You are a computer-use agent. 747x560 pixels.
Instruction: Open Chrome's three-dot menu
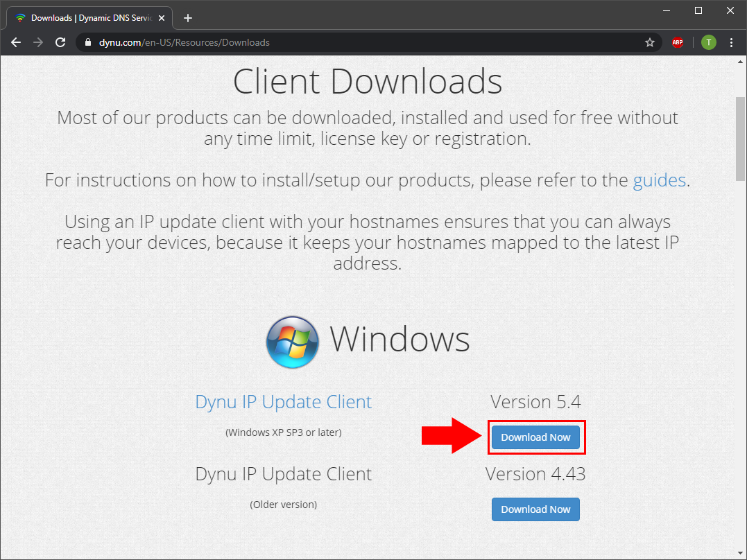point(731,42)
